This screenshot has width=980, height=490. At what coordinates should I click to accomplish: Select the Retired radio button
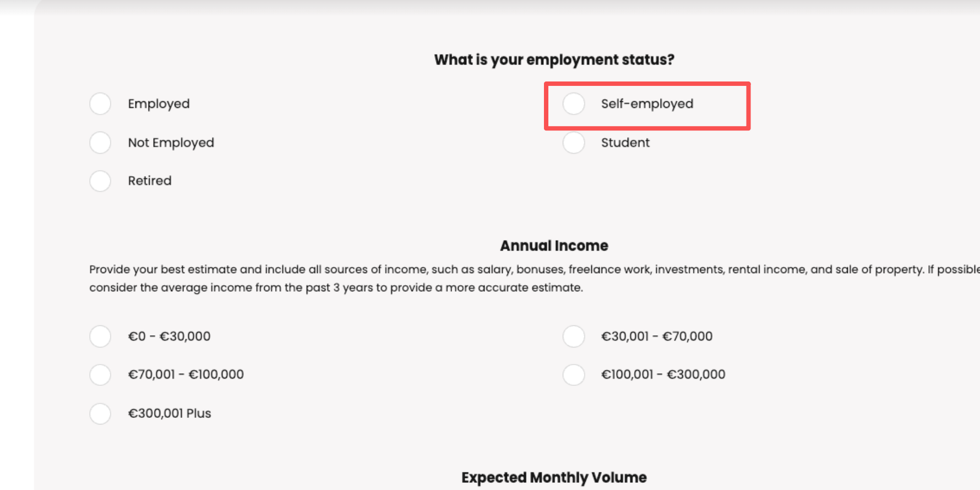pos(100,181)
